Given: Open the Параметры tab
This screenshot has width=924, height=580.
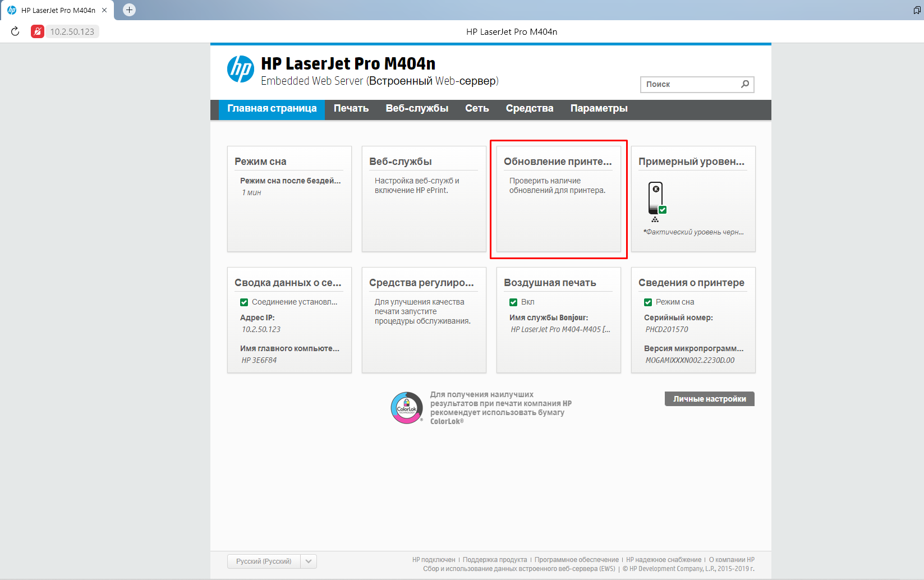Looking at the screenshot, I should pos(599,109).
